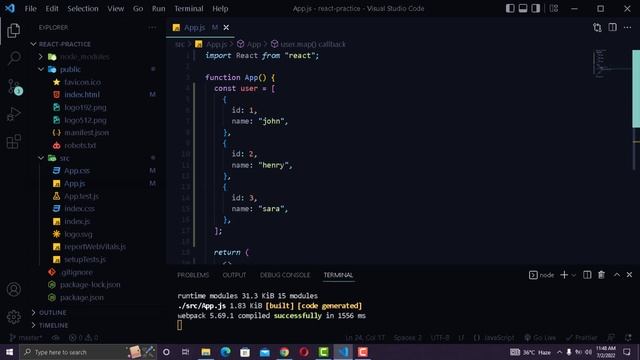This screenshot has height=360, width=640.
Task: Click the master branch status item
Action: click(x=26, y=338)
